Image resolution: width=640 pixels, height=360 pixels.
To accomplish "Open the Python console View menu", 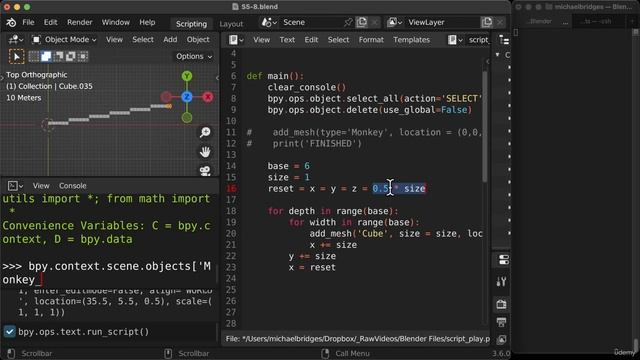I will 41,186.
